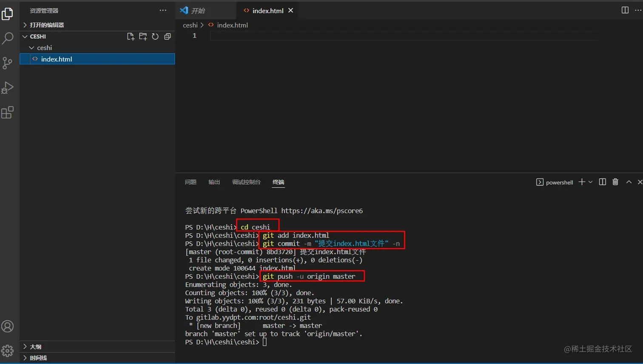Switch to the 调试控制台 panel tab
Viewport: 643px width, 364px height.
coord(246,182)
